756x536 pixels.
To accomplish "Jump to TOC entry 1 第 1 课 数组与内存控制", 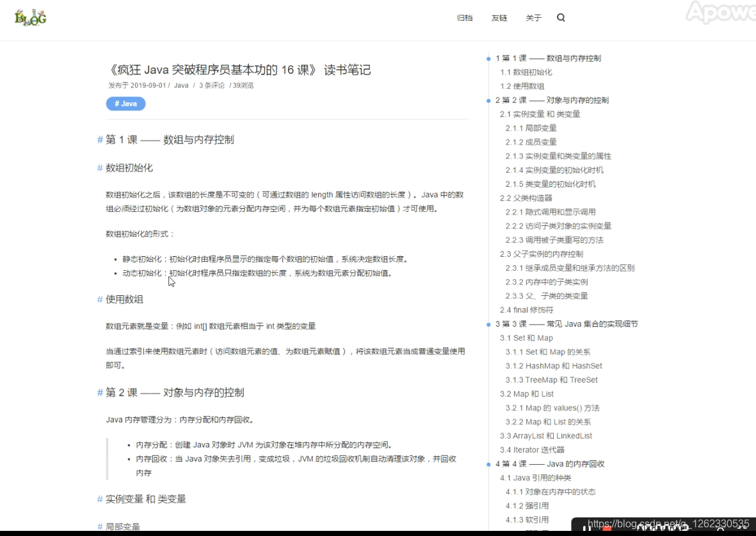I will pyautogui.click(x=548, y=58).
